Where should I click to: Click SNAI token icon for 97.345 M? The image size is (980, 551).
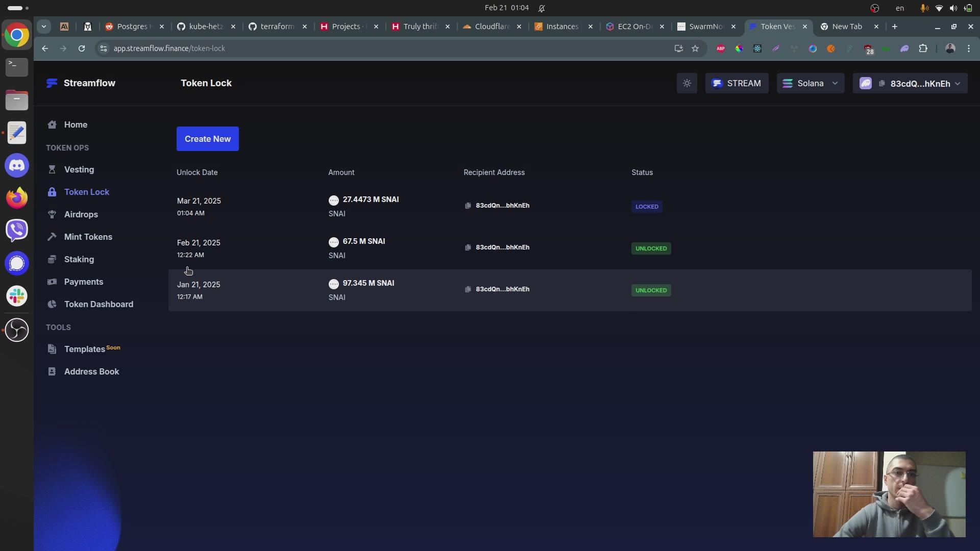[x=334, y=284]
